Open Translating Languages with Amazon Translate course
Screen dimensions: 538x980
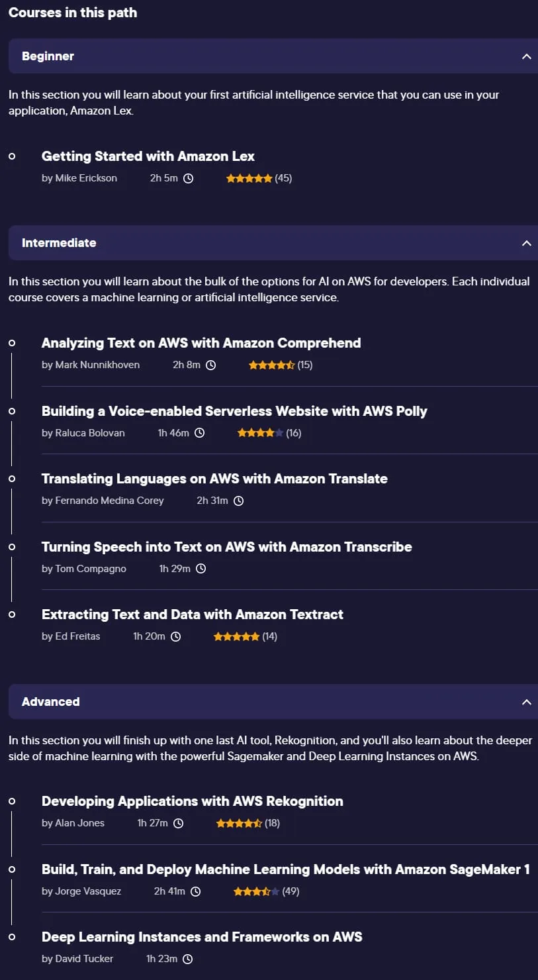pyautogui.click(x=214, y=479)
